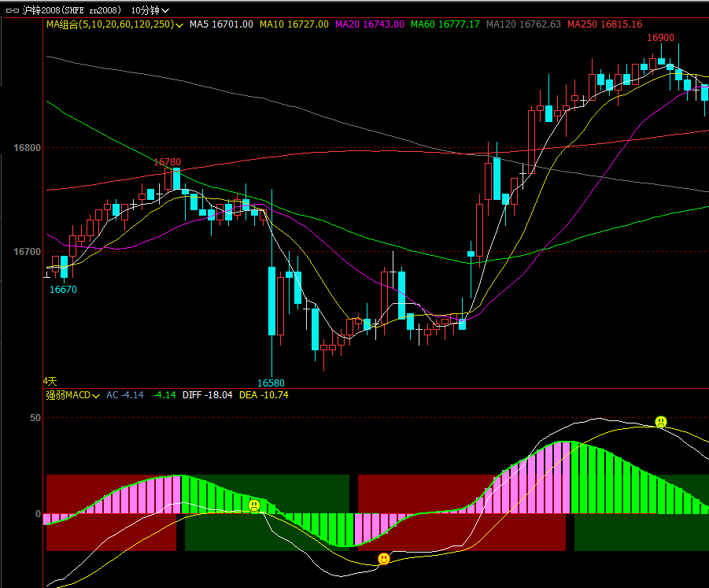Viewport: 709px width, 588px height.
Task: Click the 16780 local high price marker
Action: 168,162
